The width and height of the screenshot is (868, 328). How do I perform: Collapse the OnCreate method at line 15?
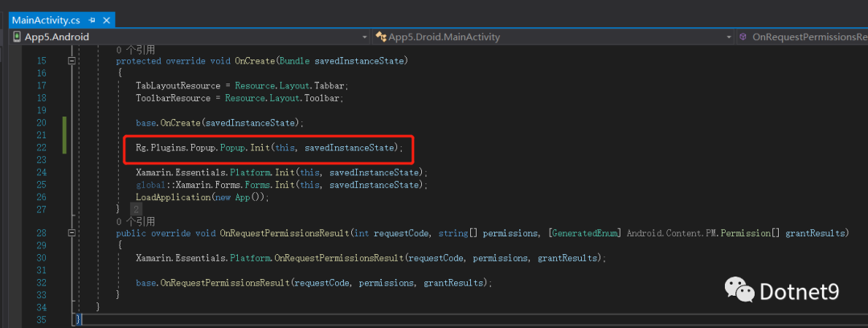72,61
